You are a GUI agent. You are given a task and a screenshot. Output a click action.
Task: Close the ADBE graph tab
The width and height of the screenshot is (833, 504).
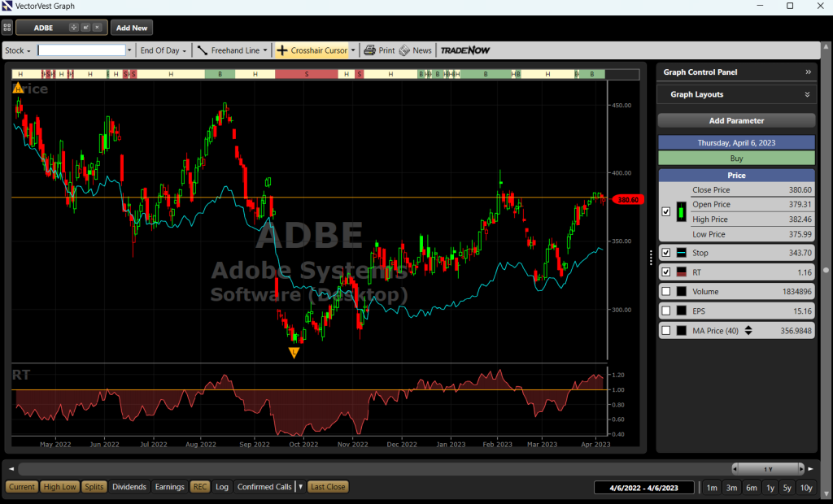(97, 28)
